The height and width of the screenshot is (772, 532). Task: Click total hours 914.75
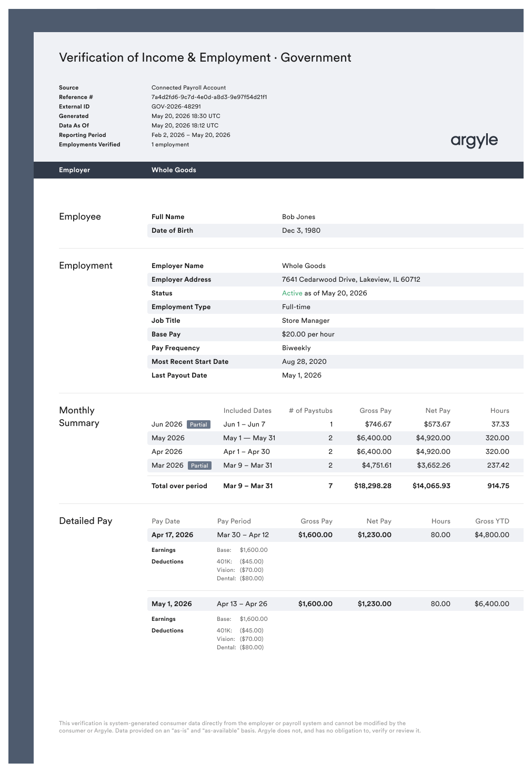(498, 486)
